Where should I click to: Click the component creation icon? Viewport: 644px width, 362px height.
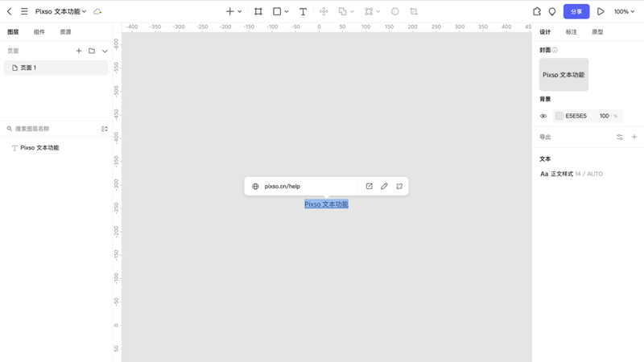324,11
